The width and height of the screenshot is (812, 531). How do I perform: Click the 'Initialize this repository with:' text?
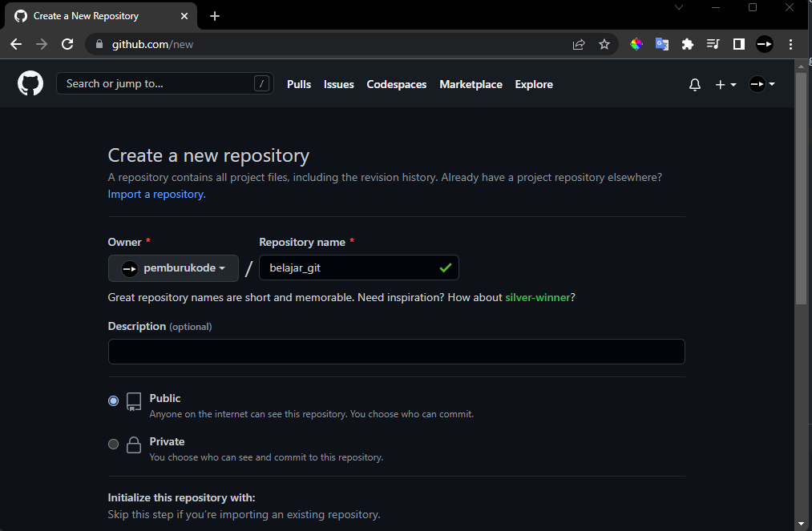click(181, 498)
